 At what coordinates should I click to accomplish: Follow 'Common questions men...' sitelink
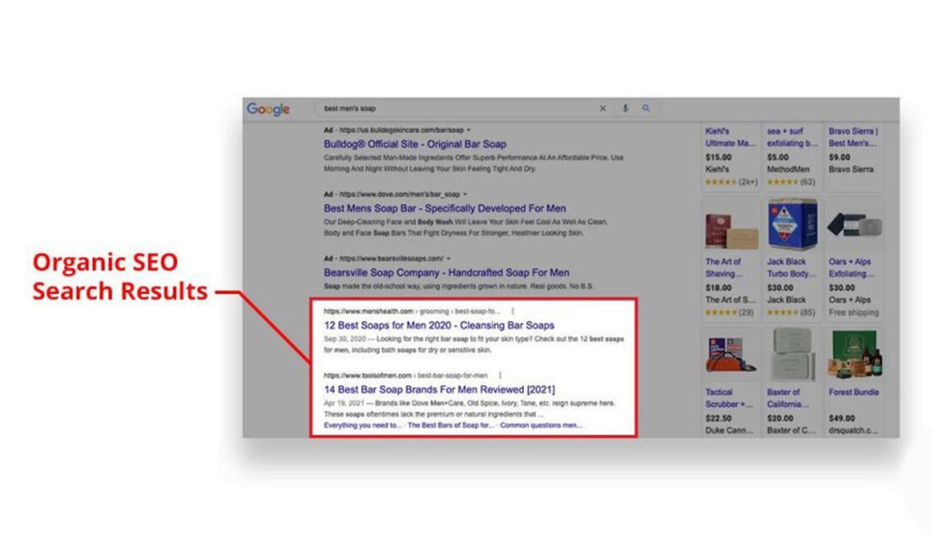(x=541, y=425)
